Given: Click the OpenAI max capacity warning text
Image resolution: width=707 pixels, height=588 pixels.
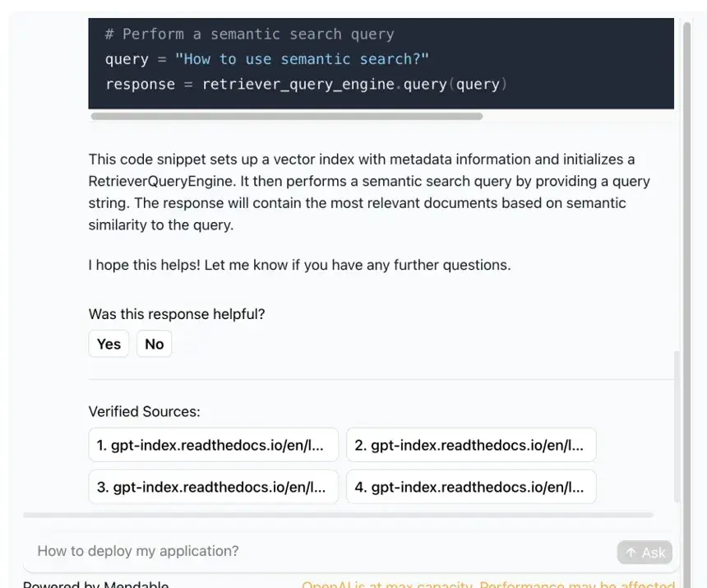Looking at the screenshot, I should [x=488, y=585].
